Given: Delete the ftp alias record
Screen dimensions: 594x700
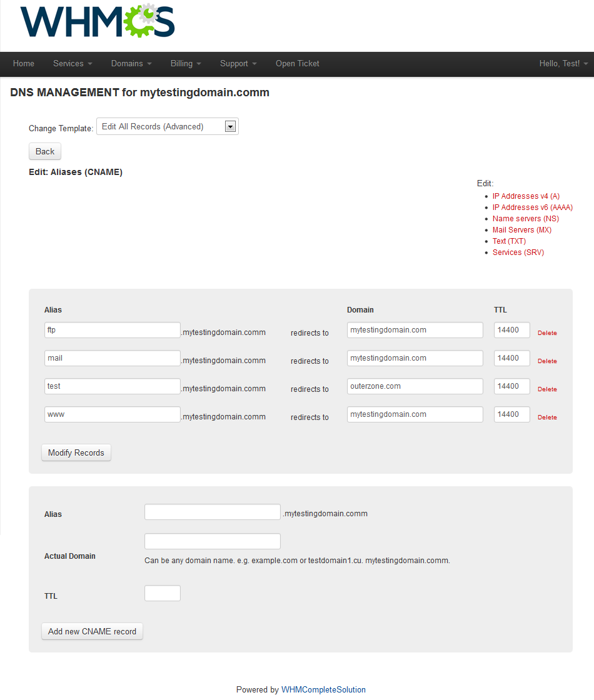Looking at the screenshot, I should [x=547, y=333].
